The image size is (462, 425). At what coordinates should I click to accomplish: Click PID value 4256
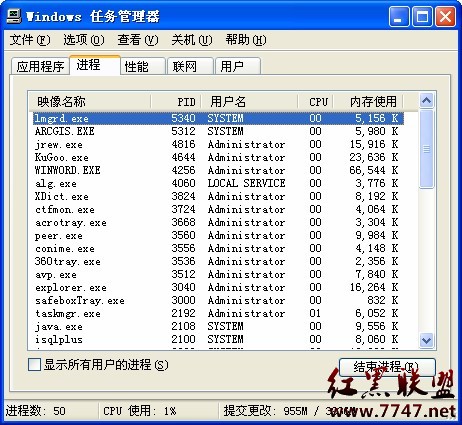183,170
